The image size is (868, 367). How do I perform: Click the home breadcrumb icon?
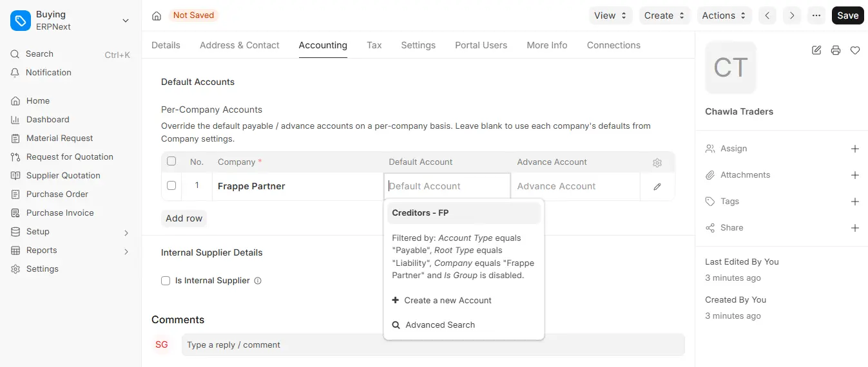157,15
